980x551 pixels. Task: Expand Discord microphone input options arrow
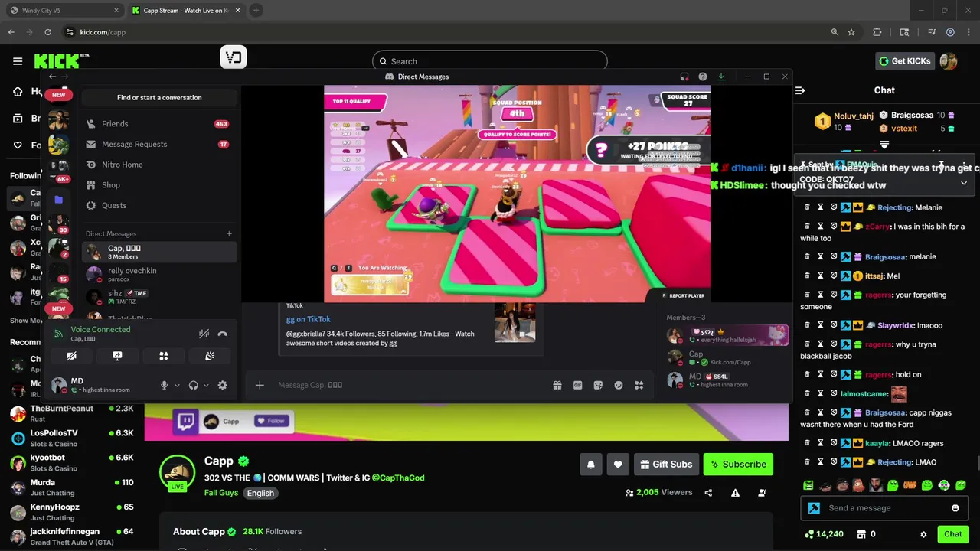click(177, 385)
